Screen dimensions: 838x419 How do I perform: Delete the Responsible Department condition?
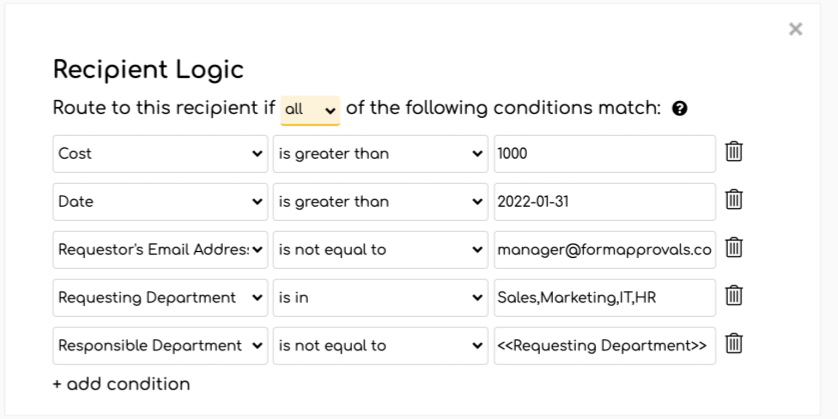coord(734,344)
